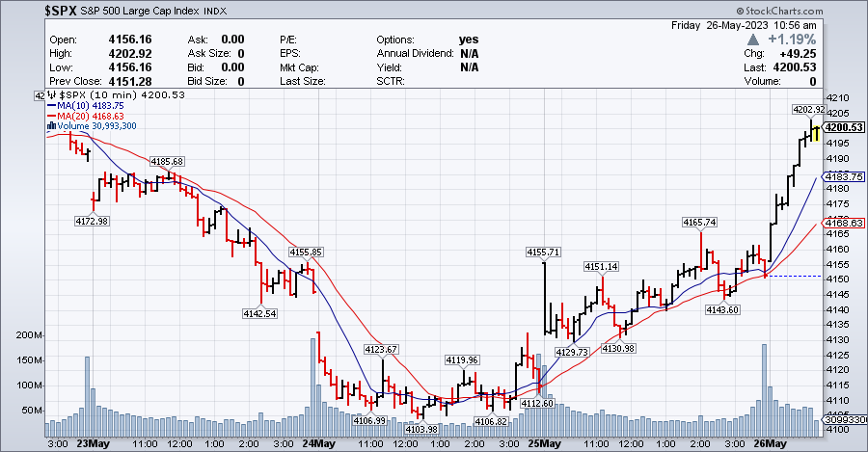Click the 4165.74 peak price callout

point(699,223)
